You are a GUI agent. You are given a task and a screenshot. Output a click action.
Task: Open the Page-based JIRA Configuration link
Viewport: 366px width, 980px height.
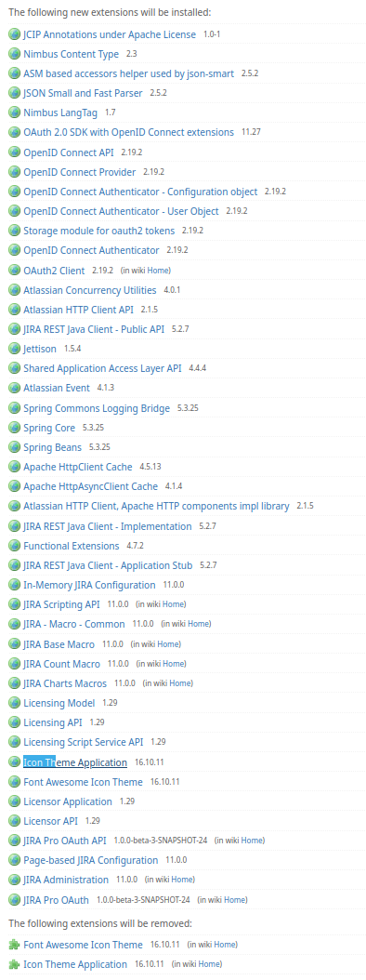[x=90, y=861]
